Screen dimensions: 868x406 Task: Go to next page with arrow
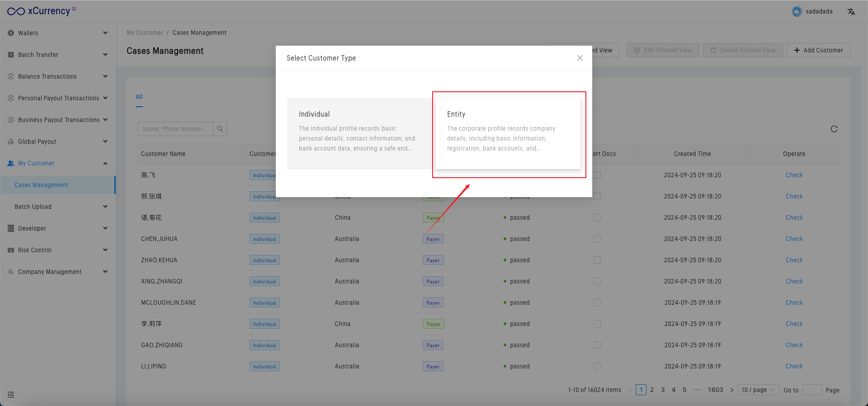pos(731,390)
